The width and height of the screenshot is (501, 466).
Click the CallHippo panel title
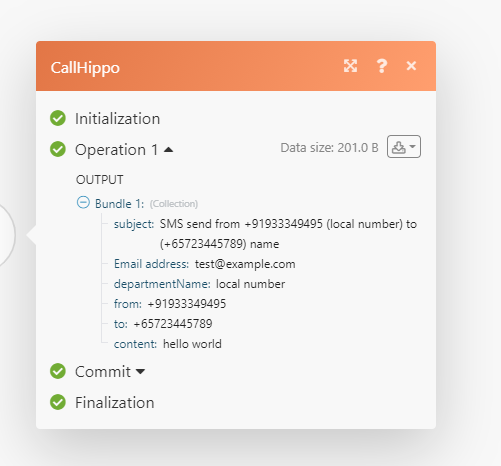85,68
